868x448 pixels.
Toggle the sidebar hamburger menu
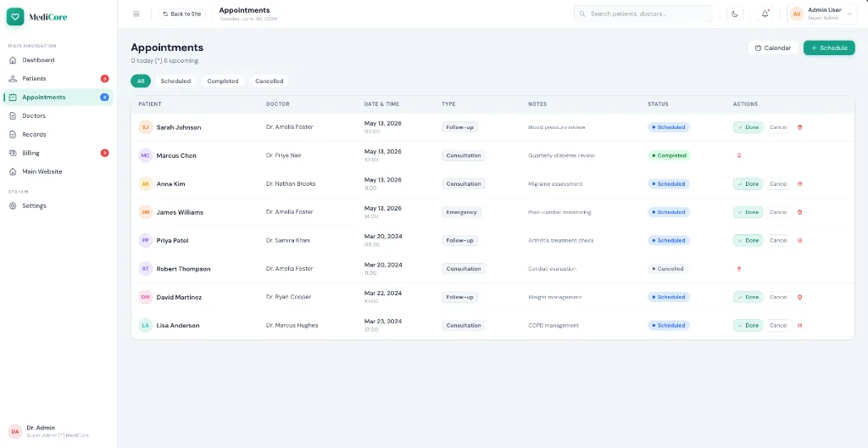136,14
